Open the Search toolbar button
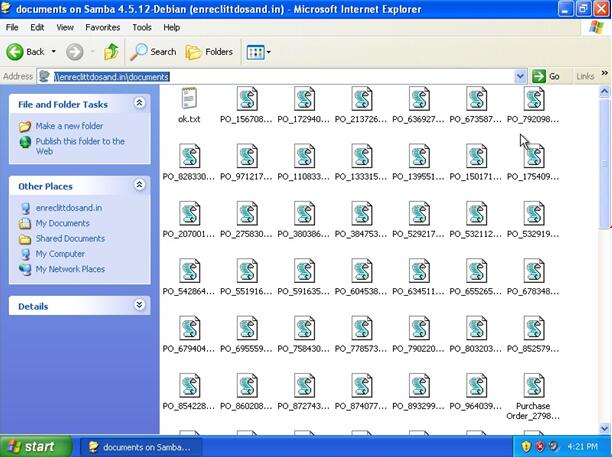 click(153, 51)
